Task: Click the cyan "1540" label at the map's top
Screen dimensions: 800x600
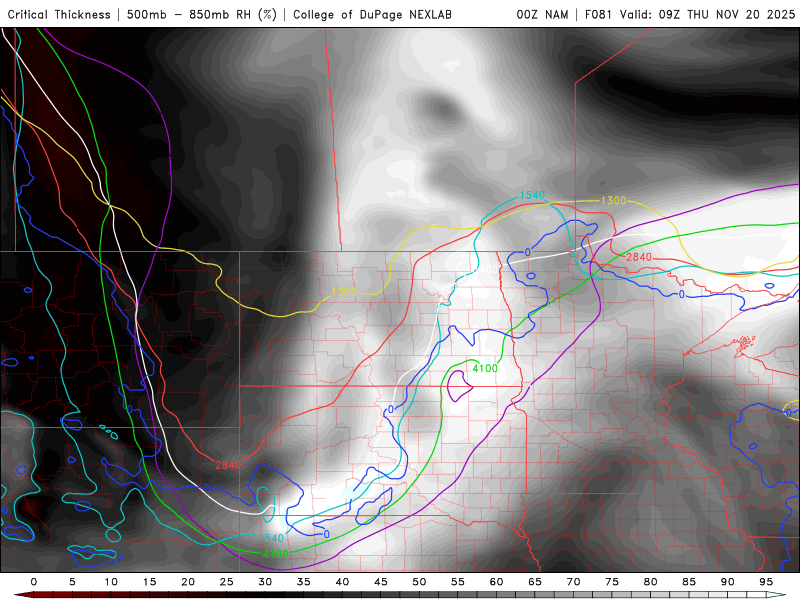Action: coord(532,195)
